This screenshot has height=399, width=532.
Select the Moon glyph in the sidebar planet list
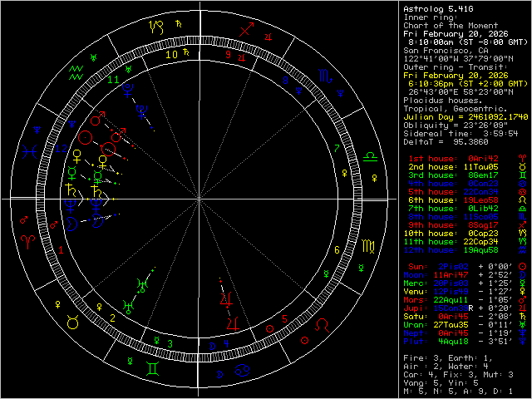point(522,275)
